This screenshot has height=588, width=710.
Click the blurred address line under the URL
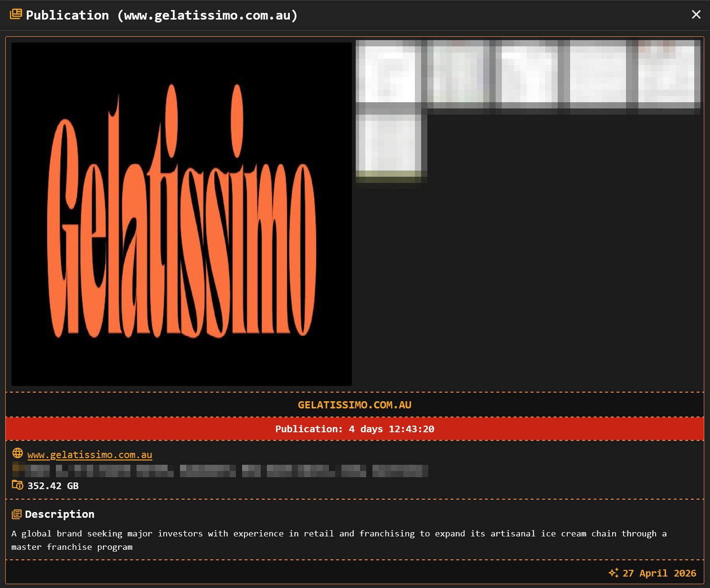click(220, 471)
